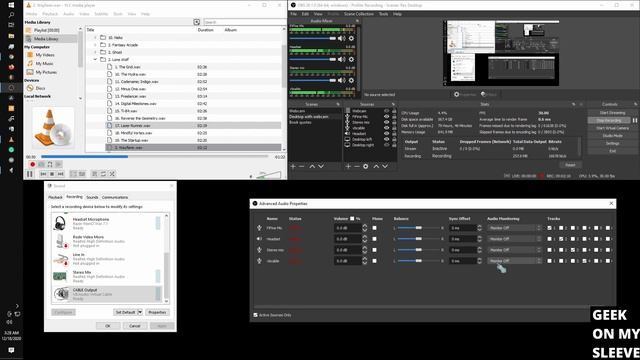Click Cancel in Sound dialog

coord(135,326)
